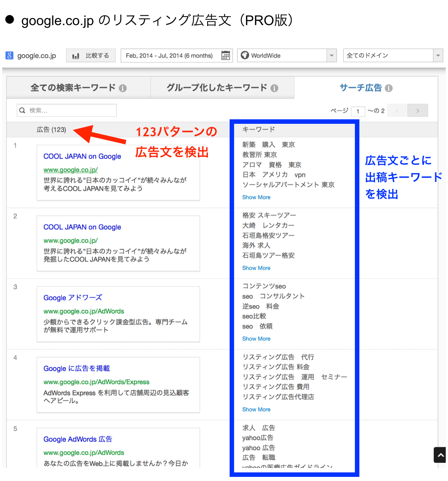Select keyword seo 依頼
The width and height of the screenshot is (448, 481).
(x=257, y=326)
